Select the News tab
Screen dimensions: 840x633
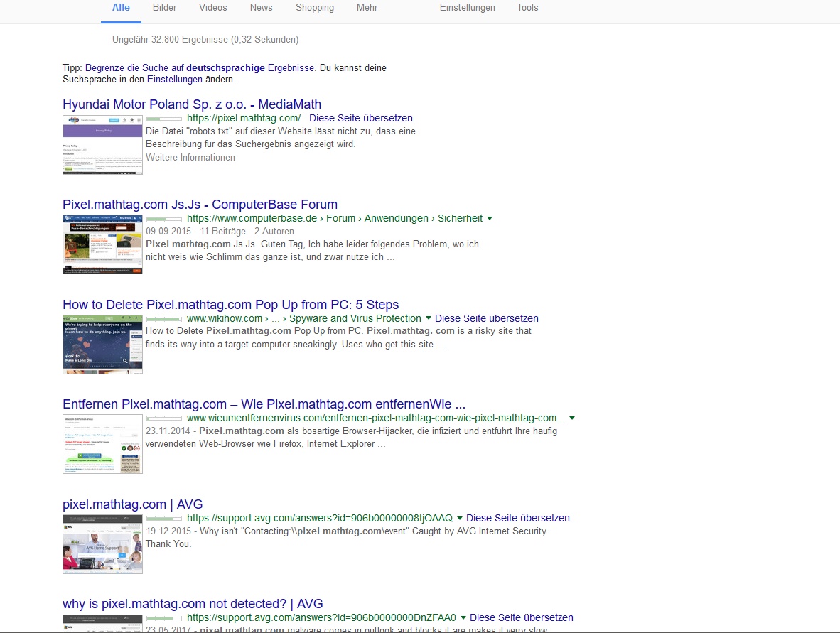(261, 8)
